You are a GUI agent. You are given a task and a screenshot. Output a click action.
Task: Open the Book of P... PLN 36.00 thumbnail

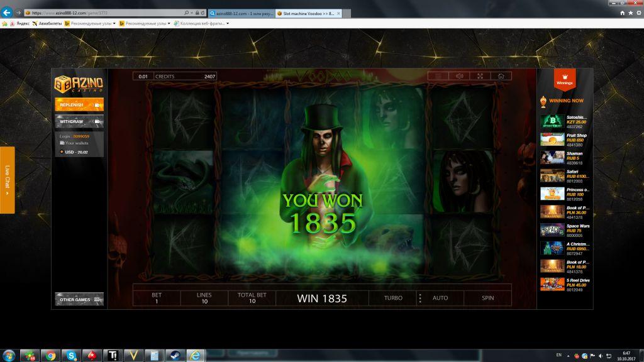pos(552,212)
